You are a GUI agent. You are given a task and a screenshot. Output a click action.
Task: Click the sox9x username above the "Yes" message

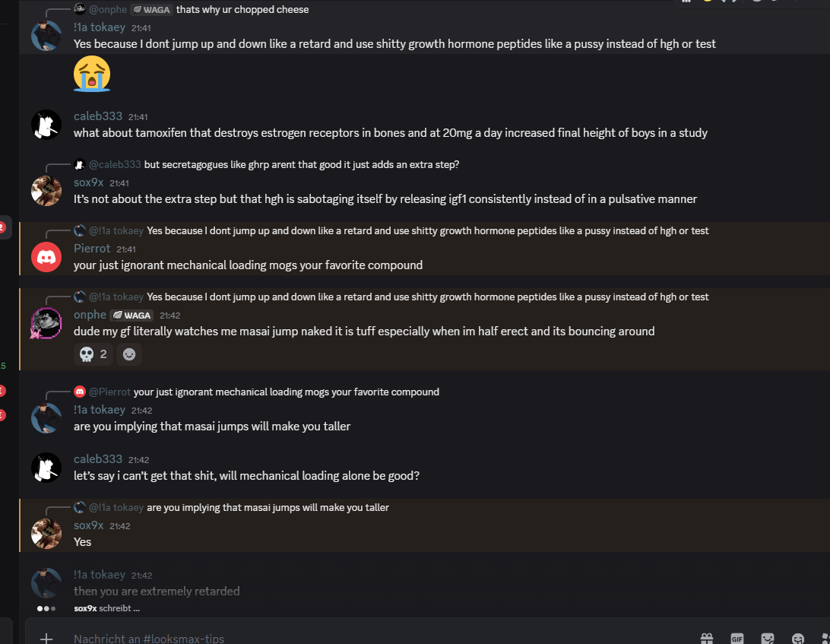tap(88, 525)
